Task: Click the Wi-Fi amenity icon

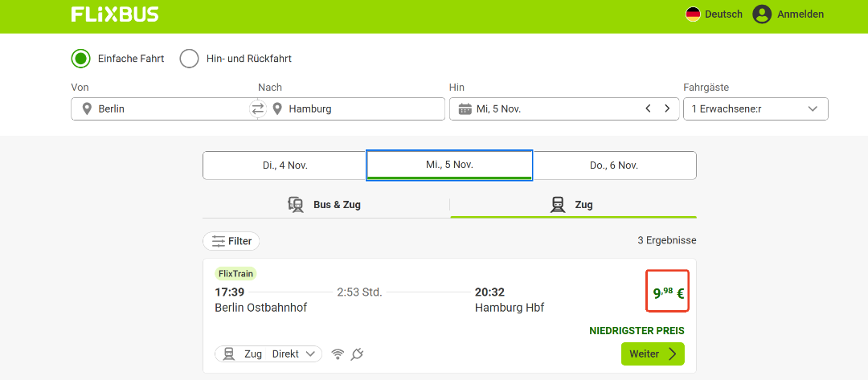Action: click(338, 354)
